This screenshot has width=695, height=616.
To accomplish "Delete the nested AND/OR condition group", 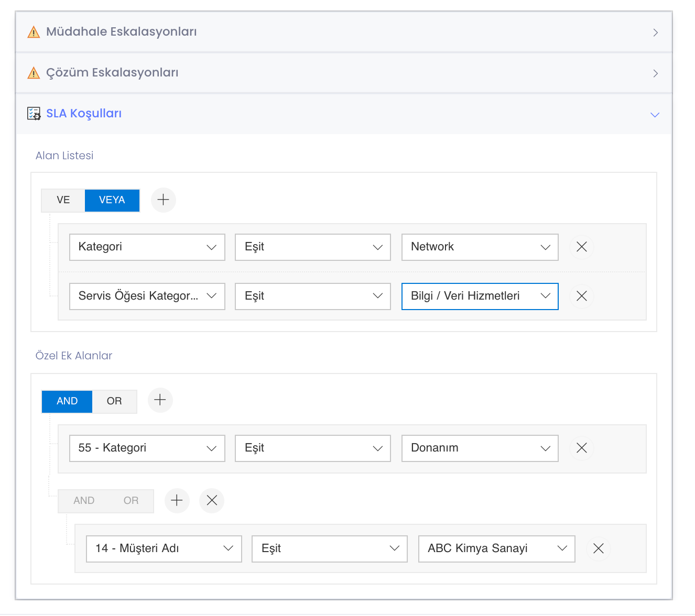I will tap(212, 501).
